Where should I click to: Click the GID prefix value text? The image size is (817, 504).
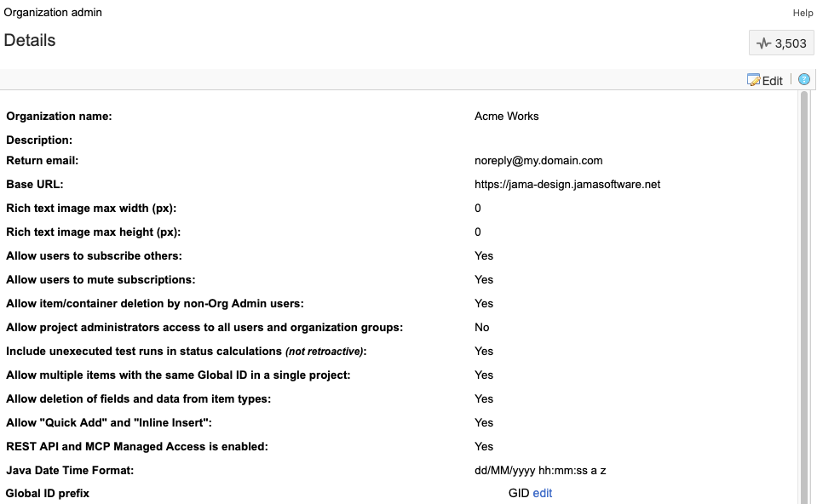519,493
